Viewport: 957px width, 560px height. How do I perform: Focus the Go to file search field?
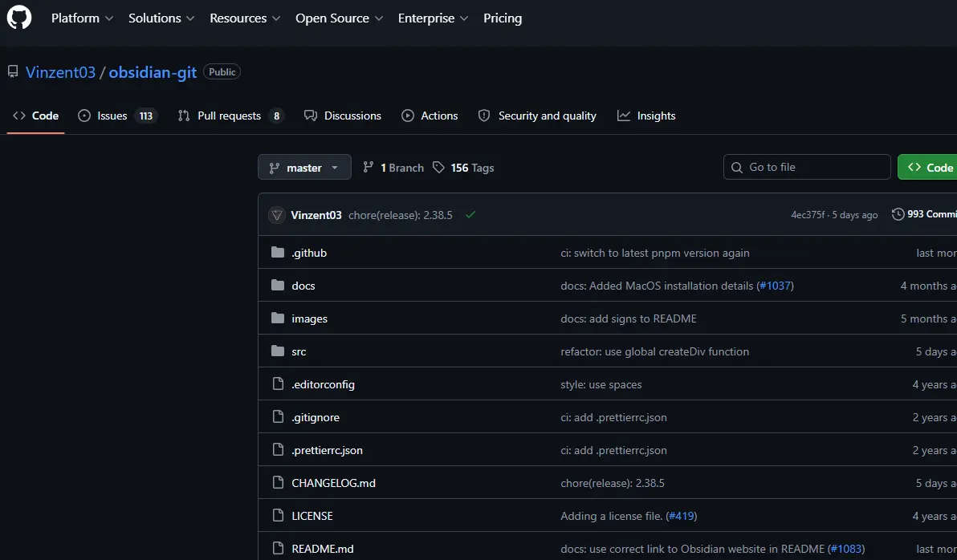pyautogui.click(x=807, y=167)
